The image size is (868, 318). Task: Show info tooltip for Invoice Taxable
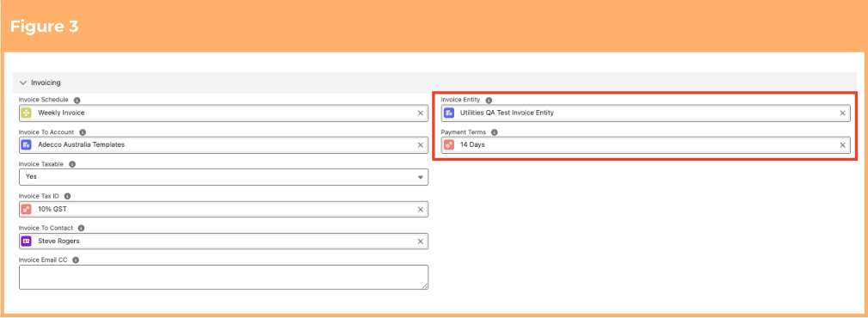point(72,164)
